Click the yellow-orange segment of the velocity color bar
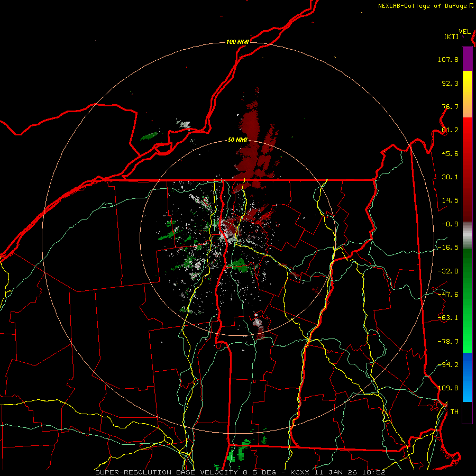Screen dimensions: 476x476 tap(467, 94)
